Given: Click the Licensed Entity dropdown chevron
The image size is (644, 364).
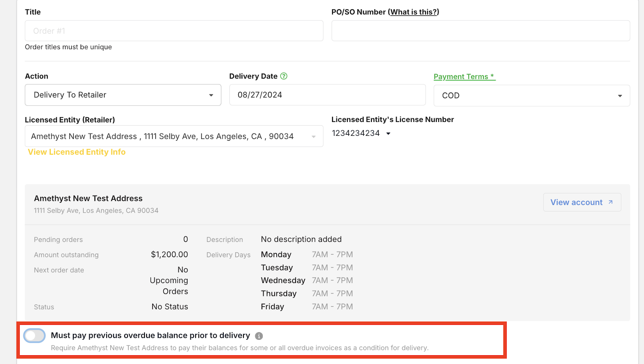Looking at the screenshot, I should coord(314,136).
